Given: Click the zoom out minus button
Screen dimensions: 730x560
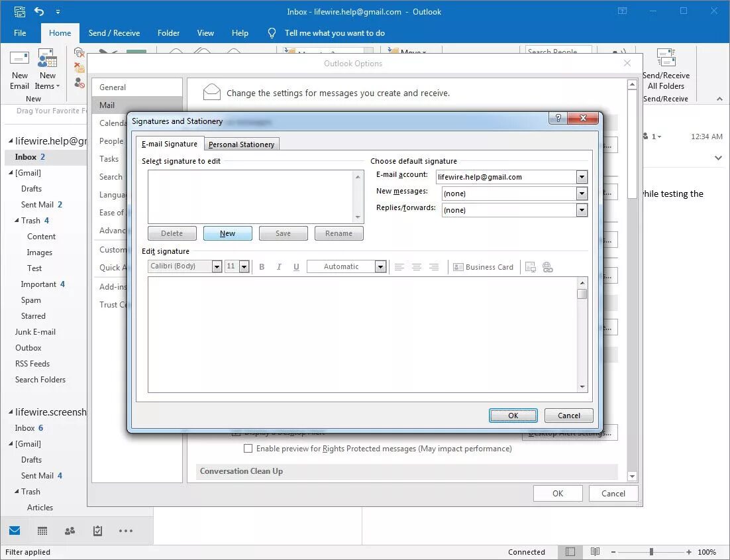Looking at the screenshot, I should [x=613, y=551].
